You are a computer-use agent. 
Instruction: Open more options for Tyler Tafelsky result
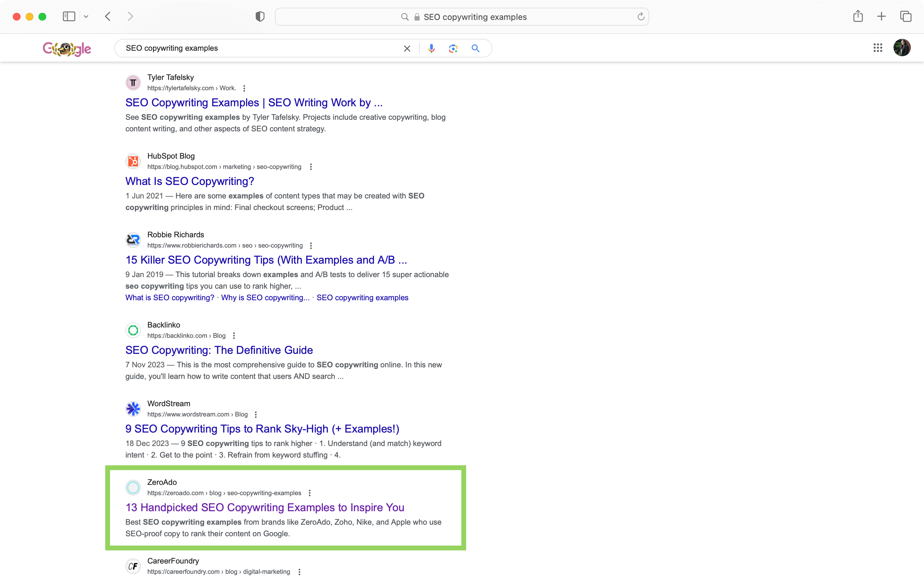coord(244,88)
